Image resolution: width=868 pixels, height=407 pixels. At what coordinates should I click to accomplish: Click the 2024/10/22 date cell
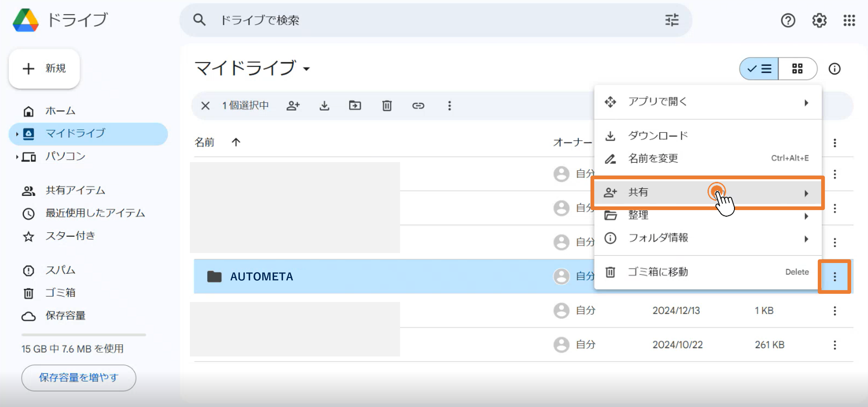tap(677, 345)
